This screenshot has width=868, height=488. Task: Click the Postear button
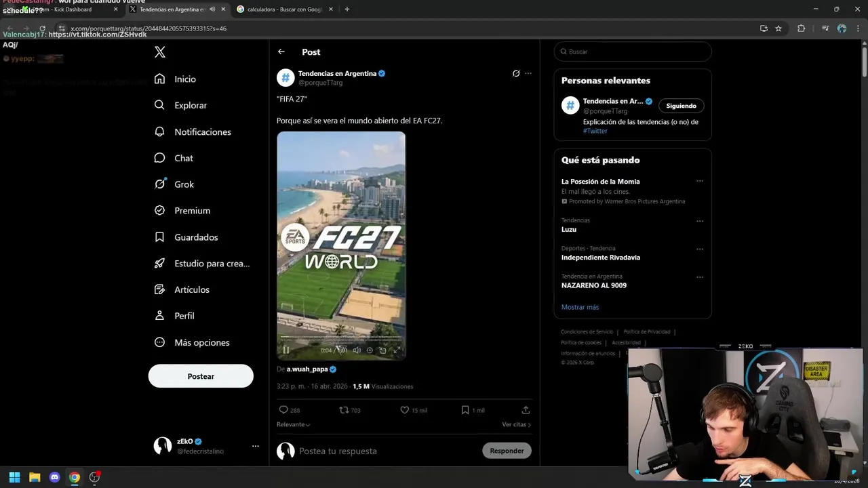pos(201,376)
